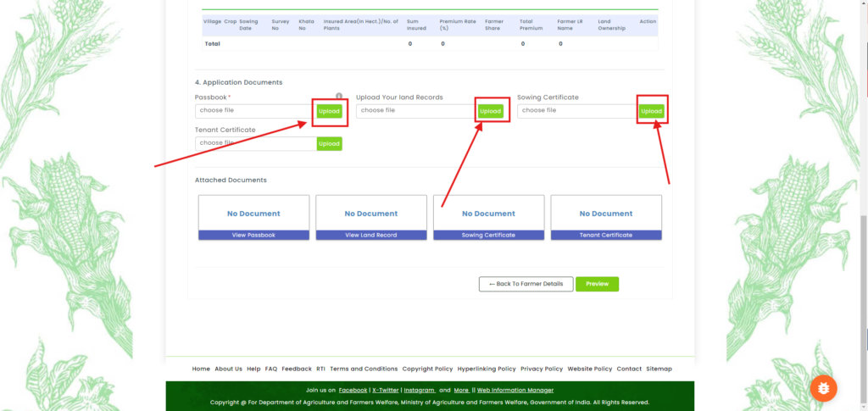Screen dimensions: 868x411
Task: Click the land records choose file field
Action: (415, 111)
